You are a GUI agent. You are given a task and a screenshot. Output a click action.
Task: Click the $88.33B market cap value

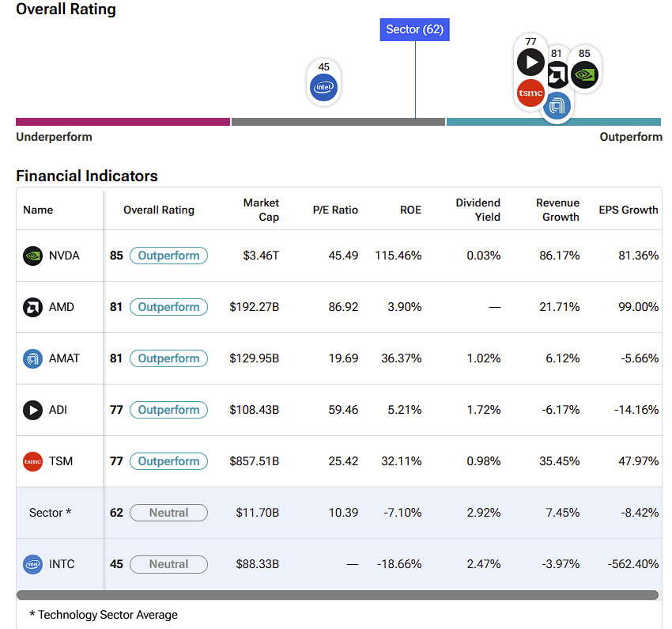tap(258, 564)
